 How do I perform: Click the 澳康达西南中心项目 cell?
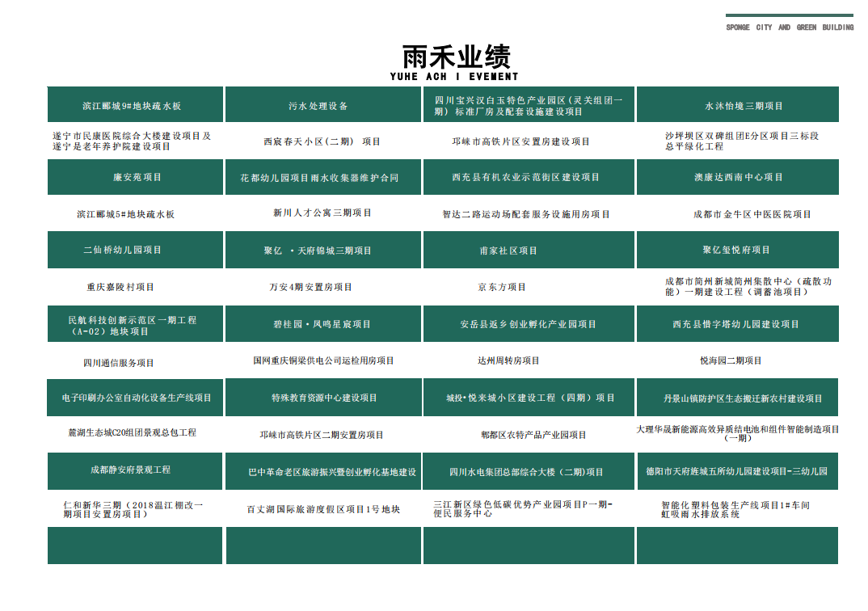[737, 177]
